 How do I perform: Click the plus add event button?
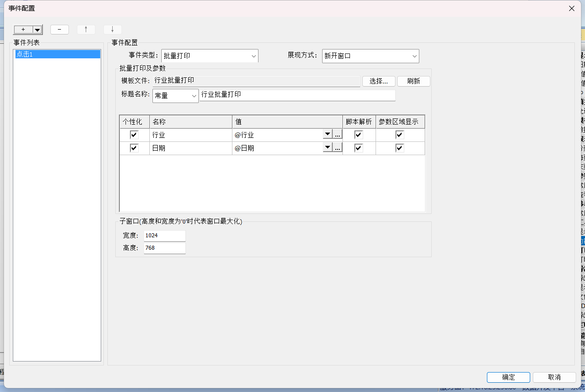23,30
